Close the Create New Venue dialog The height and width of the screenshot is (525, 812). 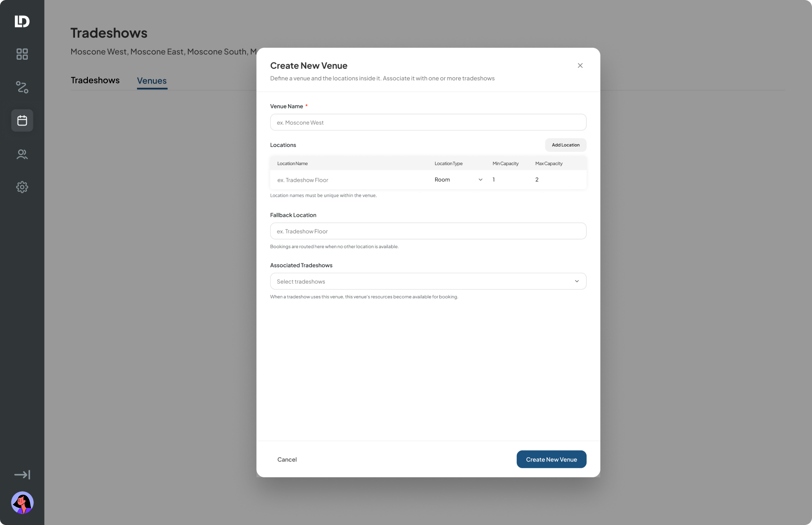coord(580,65)
